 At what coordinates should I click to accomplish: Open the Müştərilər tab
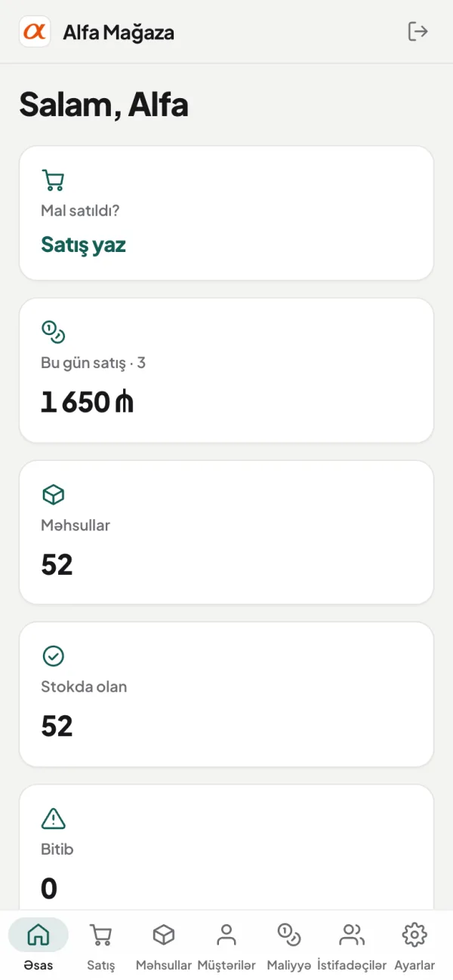(226, 945)
